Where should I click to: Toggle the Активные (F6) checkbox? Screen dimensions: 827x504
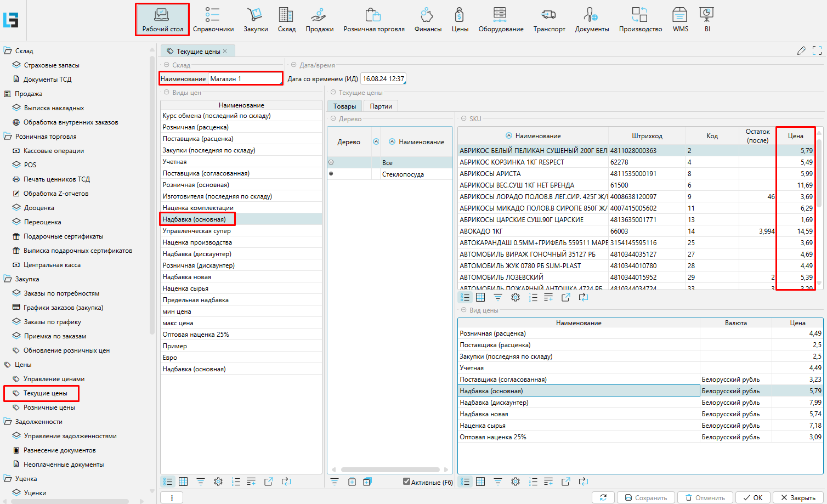pos(406,482)
